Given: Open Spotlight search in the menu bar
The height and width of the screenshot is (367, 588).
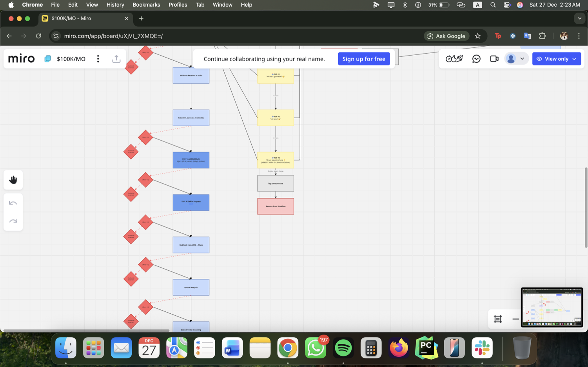Looking at the screenshot, I should (493, 5).
